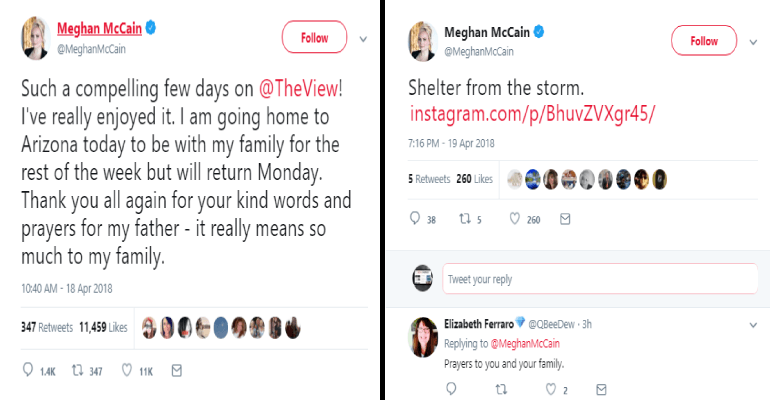
Task: Click the Tweet your reply field
Action: pos(598,279)
